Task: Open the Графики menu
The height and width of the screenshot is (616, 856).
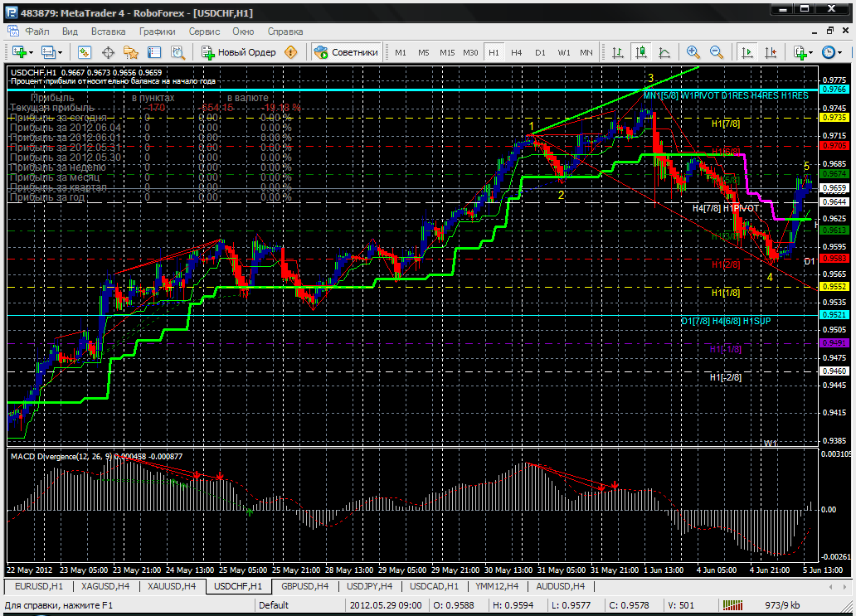Action: (157, 32)
